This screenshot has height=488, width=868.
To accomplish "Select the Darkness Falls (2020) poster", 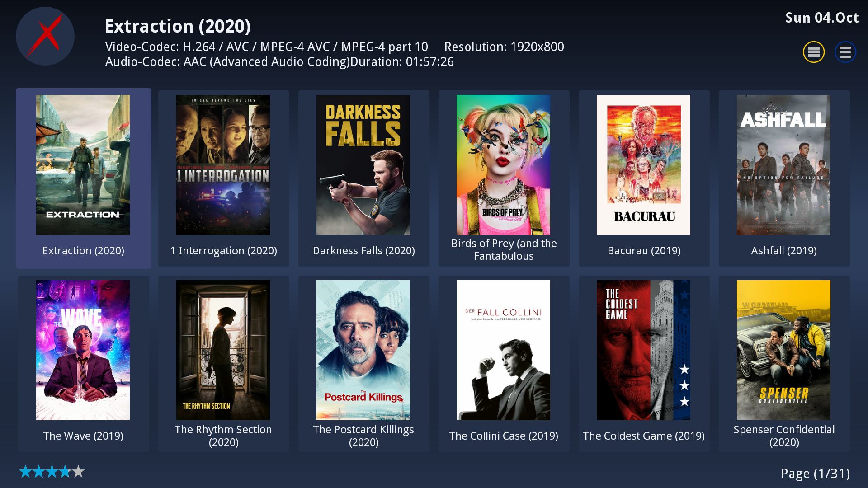I will click(363, 165).
